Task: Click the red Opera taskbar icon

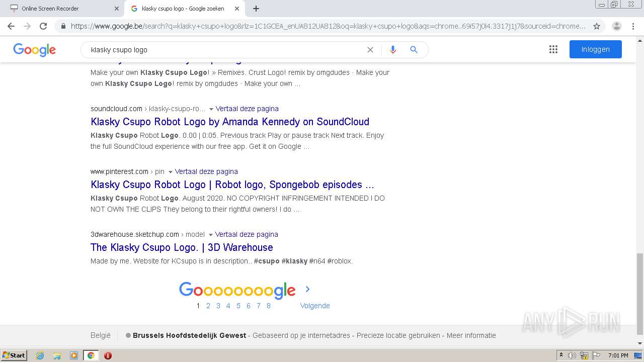Action: tap(108, 355)
